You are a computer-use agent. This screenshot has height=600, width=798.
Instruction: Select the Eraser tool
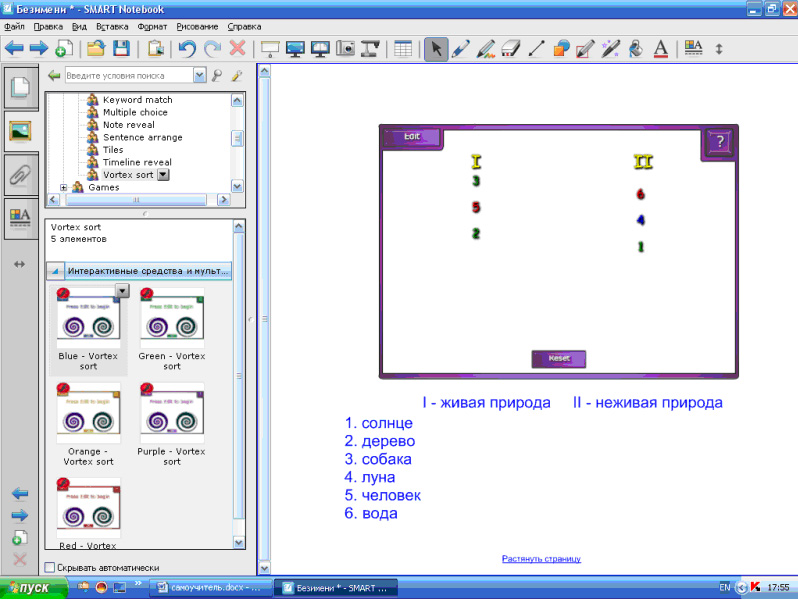click(510, 48)
